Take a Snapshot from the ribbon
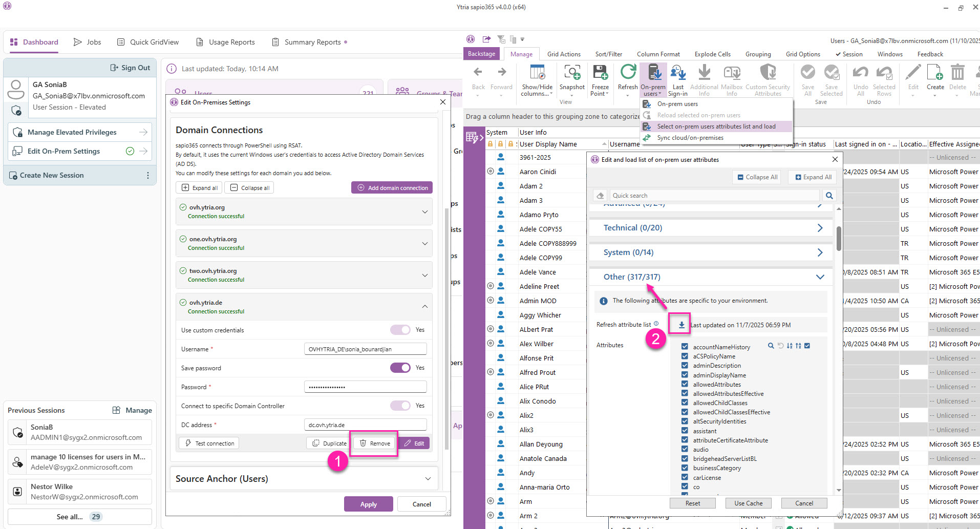The image size is (980, 529). [x=572, y=78]
